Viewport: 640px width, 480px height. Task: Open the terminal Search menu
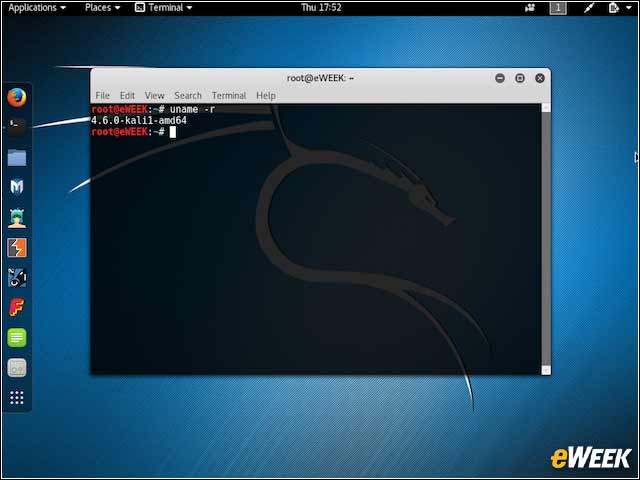point(188,96)
